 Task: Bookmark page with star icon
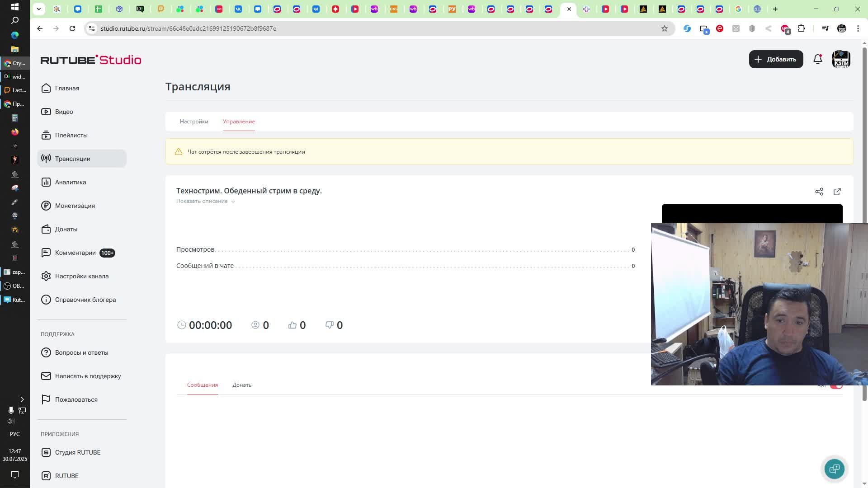(664, 28)
